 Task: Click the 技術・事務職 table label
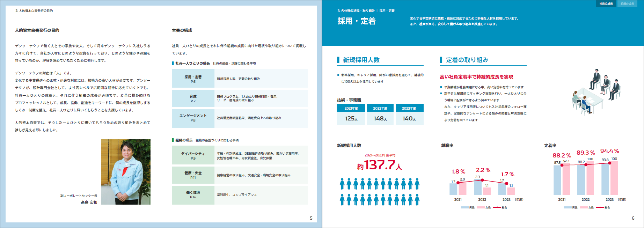(x=349, y=100)
